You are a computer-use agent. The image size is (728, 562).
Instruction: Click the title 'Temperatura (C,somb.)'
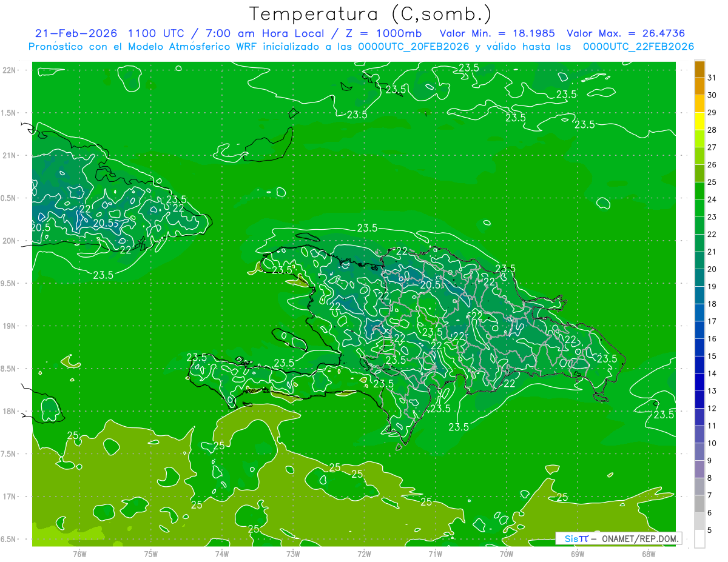click(369, 15)
